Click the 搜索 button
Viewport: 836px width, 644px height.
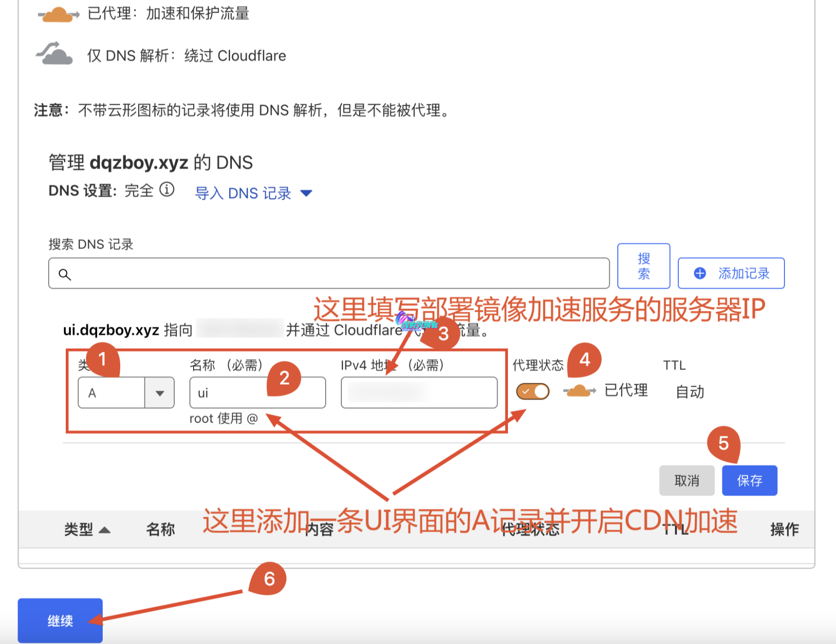643,266
